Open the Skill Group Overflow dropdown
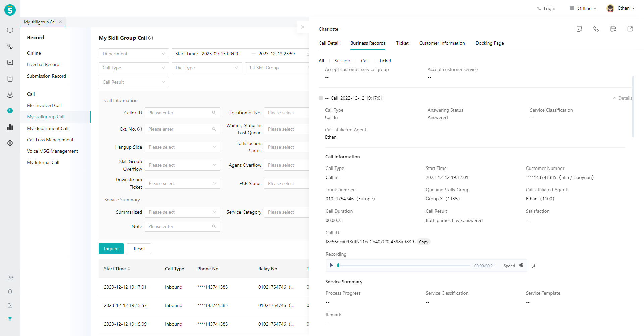The width and height of the screenshot is (644, 336). pos(182,165)
